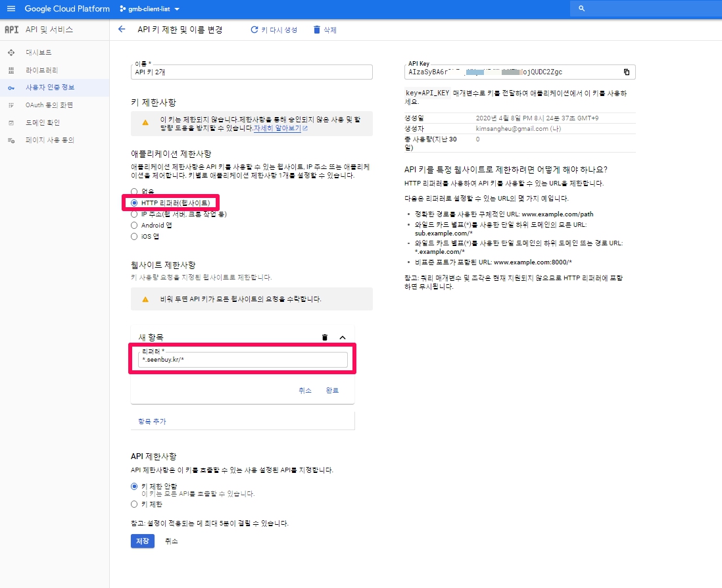Click '항목 추가' to add item
722x588 pixels.
pos(152,420)
